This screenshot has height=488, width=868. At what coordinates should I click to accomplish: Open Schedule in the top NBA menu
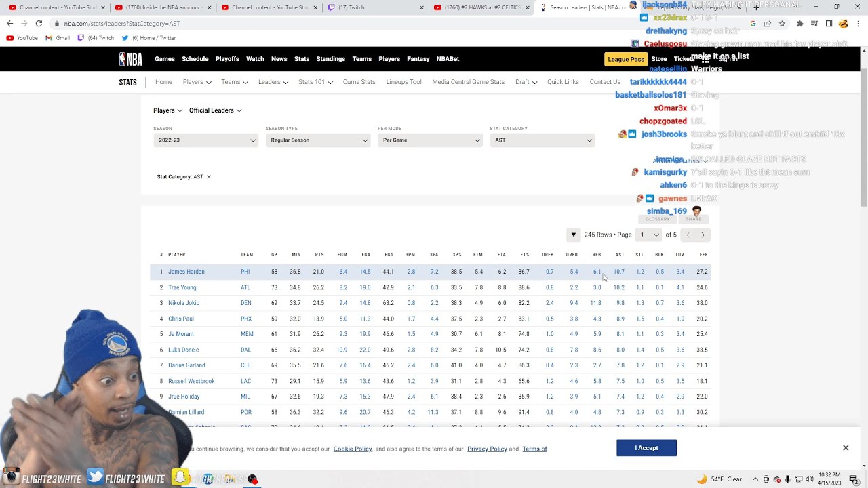click(x=195, y=59)
